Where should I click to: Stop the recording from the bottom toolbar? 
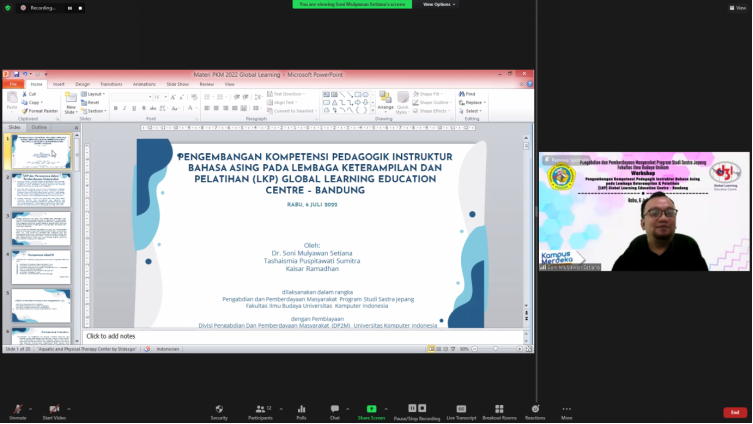(x=422, y=408)
